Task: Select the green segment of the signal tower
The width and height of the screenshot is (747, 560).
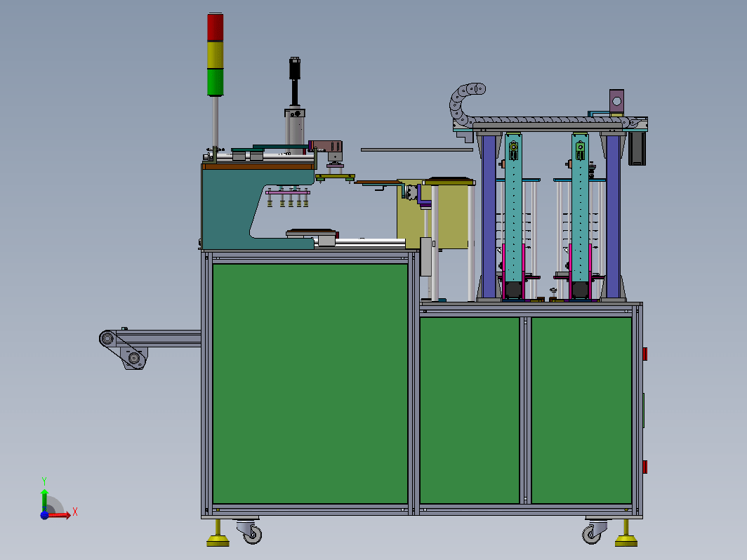Action: [x=216, y=82]
